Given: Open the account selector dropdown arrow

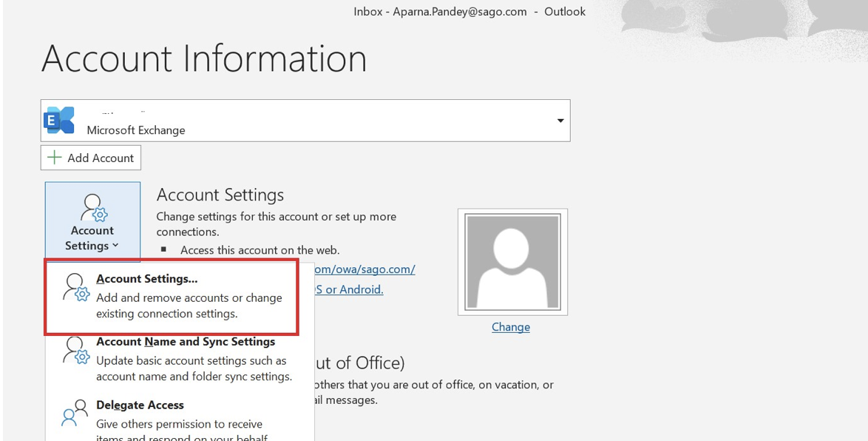Looking at the screenshot, I should [560, 121].
